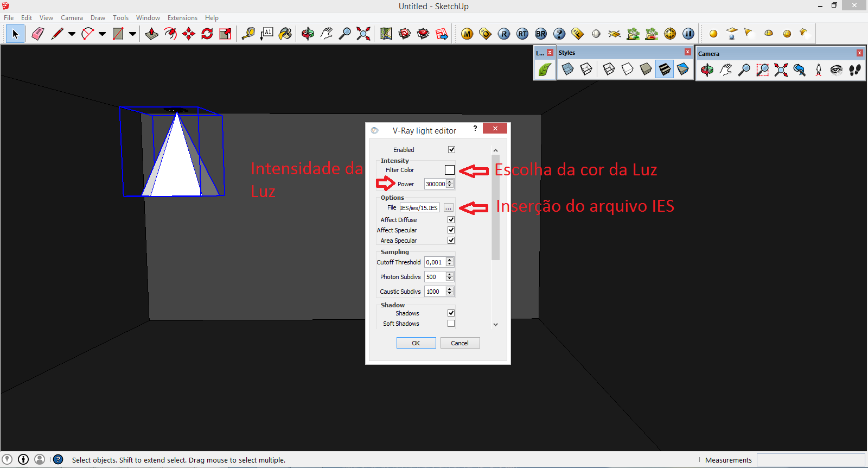868x468 pixels.
Task: Click the Filter Color swatch
Action: 450,170
